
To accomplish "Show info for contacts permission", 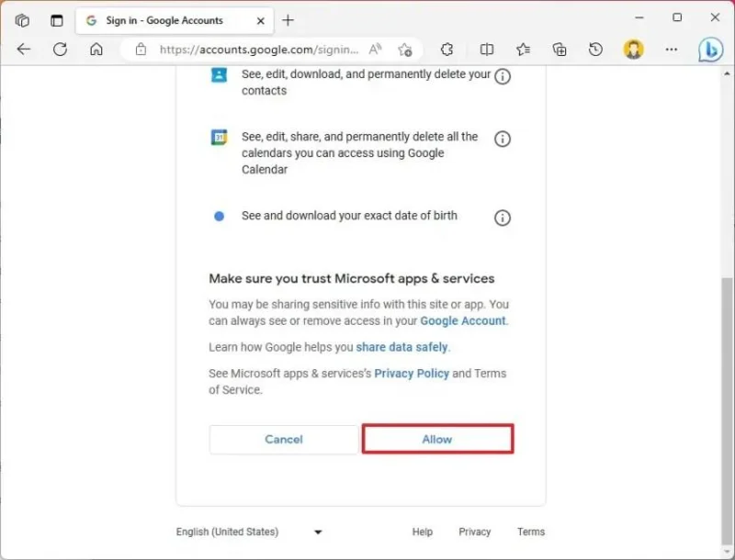I will pos(503,76).
